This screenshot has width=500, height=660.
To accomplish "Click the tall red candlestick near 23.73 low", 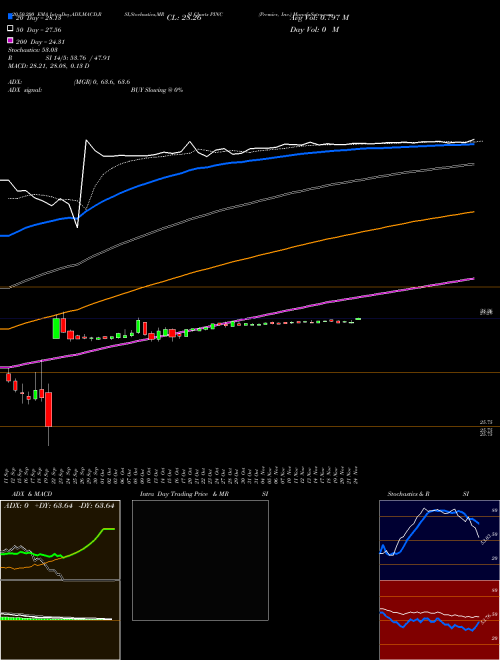I will tap(49, 409).
